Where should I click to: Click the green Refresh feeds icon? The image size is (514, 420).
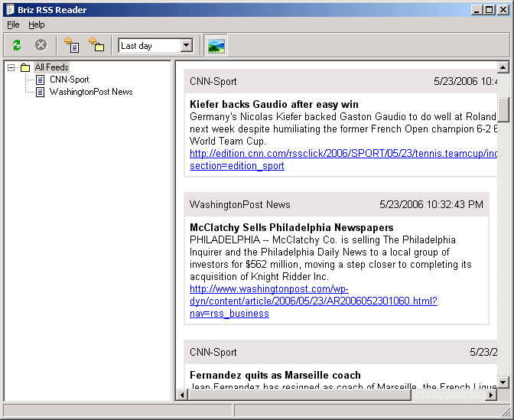point(17,45)
